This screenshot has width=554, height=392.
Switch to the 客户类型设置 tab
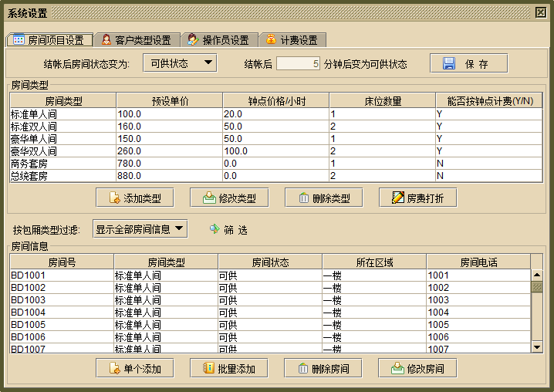[138, 40]
